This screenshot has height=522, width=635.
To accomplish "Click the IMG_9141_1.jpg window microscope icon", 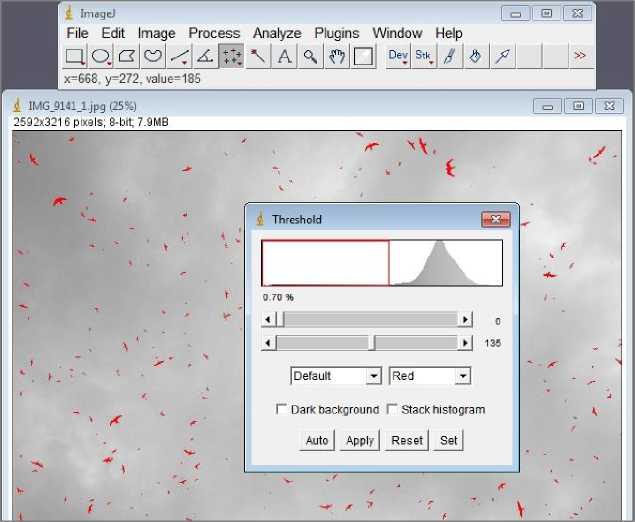I will point(17,106).
